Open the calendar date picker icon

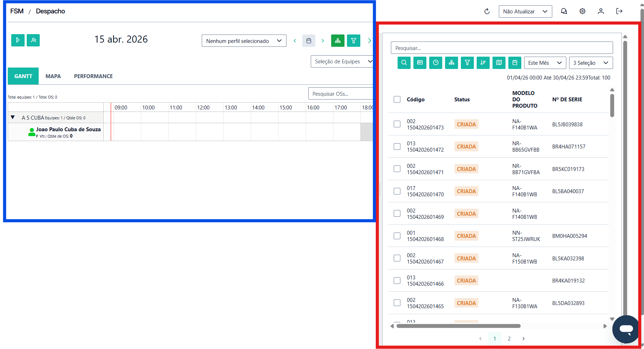pyautogui.click(x=309, y=41)
